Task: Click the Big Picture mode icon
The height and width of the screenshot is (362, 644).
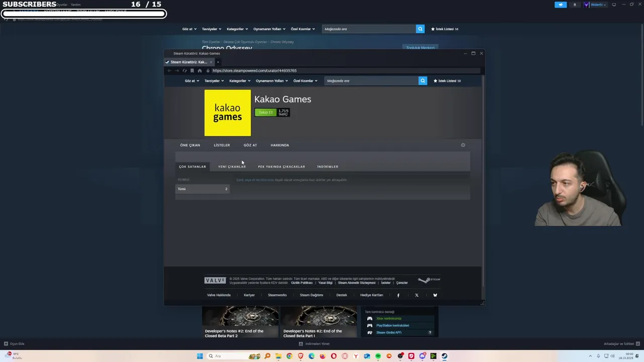Action: point(614,5)
